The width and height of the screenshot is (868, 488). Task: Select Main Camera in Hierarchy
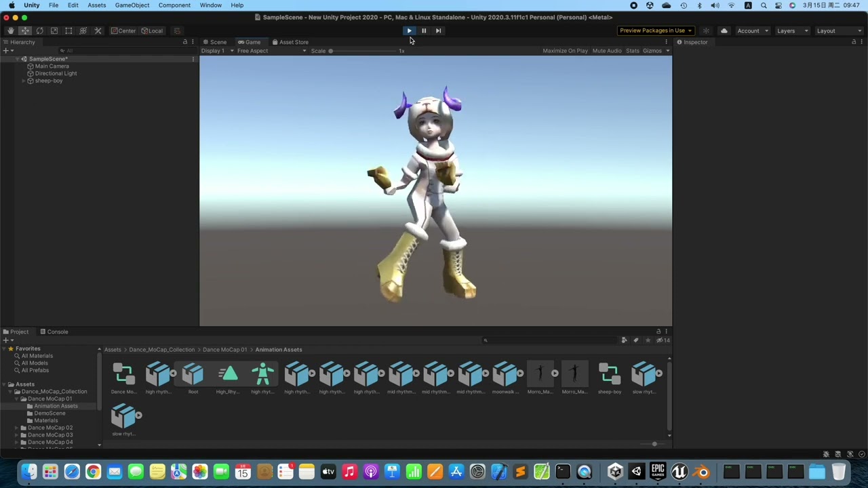52,66
